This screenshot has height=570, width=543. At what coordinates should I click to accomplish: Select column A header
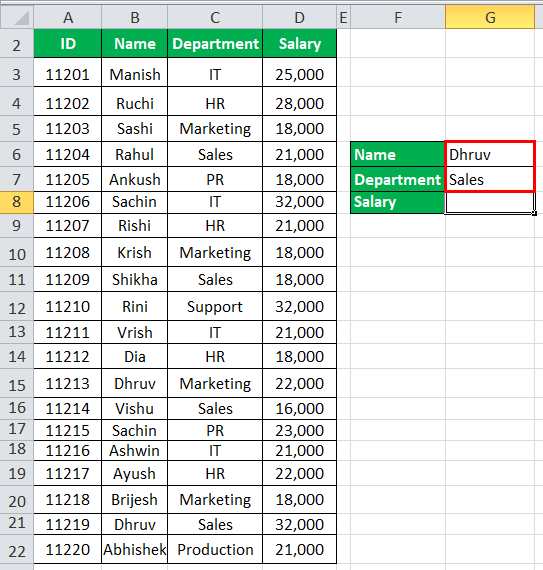click(x=68, y=17)
